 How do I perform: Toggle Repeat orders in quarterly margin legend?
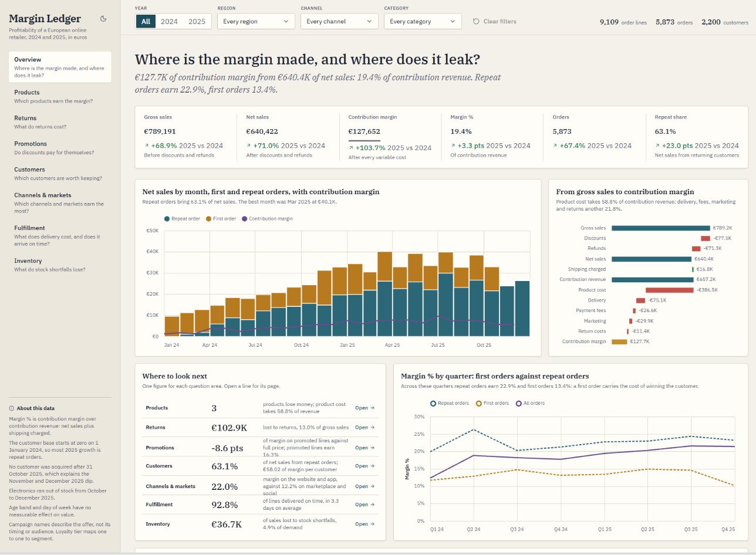pos(450,403)
